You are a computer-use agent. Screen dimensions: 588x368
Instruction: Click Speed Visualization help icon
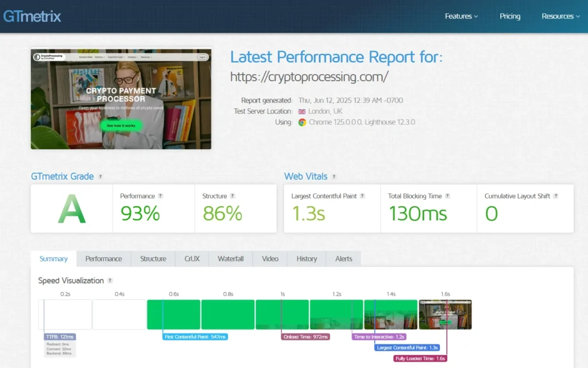point(110,281)
